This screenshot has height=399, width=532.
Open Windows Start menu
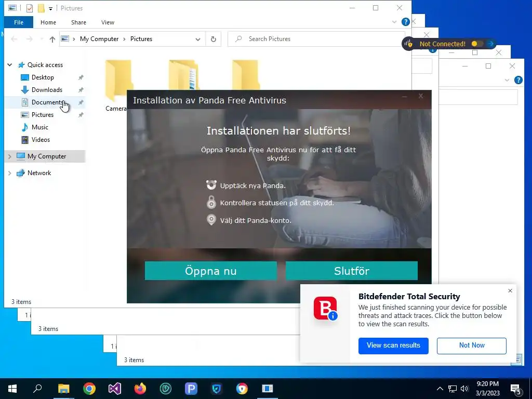click(12, 389)
